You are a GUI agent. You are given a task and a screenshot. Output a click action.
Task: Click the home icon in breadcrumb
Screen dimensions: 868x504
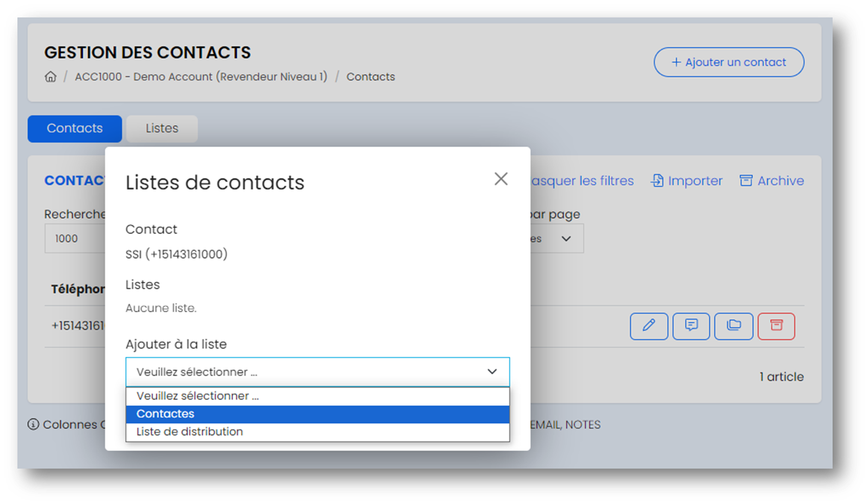[x=51, y=77]
